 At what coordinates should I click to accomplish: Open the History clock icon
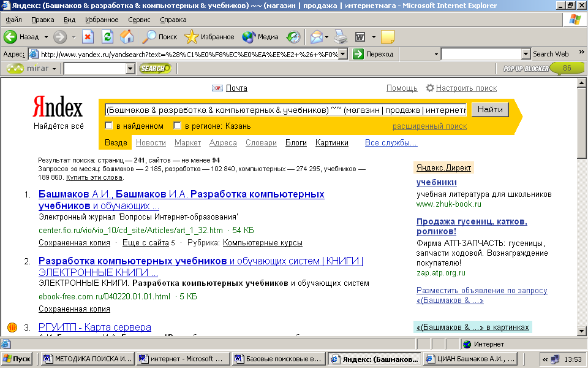point(293,37)
